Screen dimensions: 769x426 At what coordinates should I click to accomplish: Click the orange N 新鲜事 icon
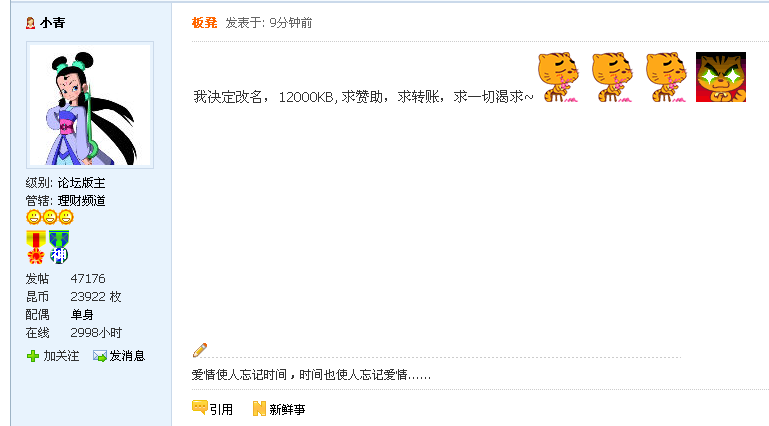click(259, 408)
